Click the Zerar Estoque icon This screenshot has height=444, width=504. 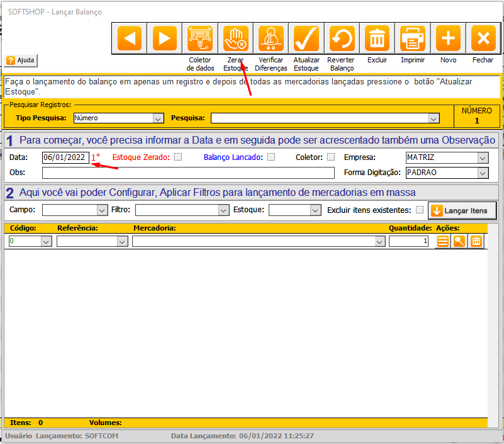pos(236,39)
